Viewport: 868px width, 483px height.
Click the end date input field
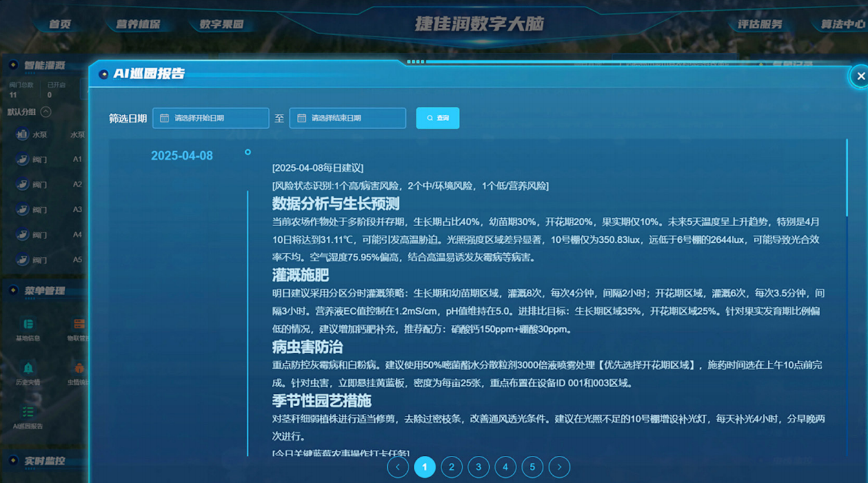[x=347, y=118]
